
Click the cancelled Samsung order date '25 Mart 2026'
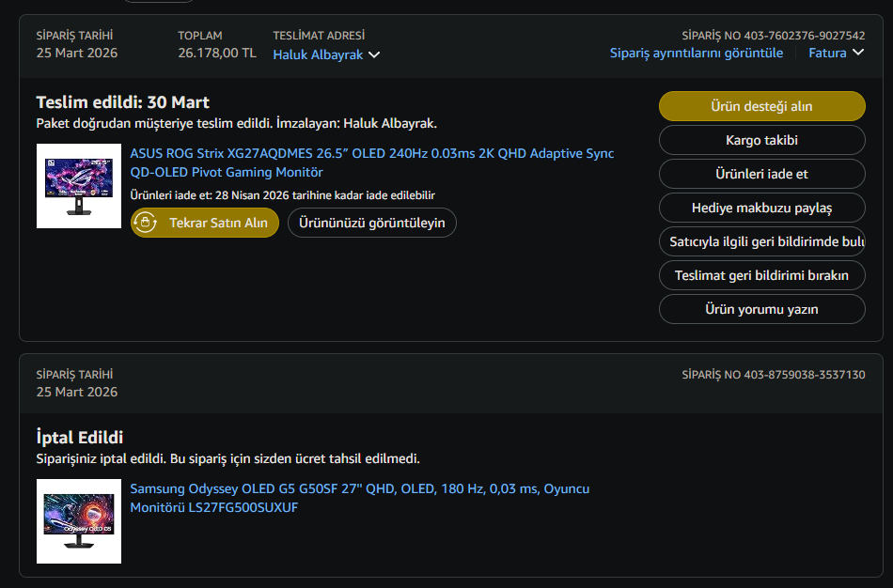point(77,393)
